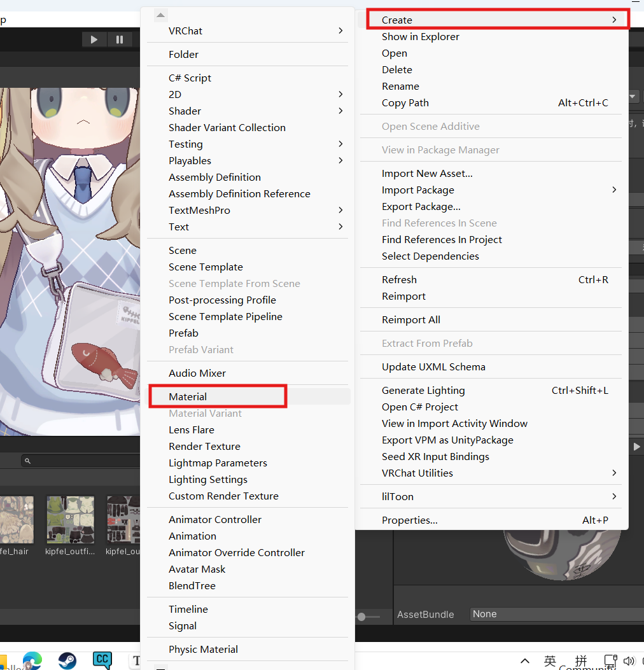644x670 pixels.
Task: Show hidden system tray icons
Action: [x=524, y=661]
